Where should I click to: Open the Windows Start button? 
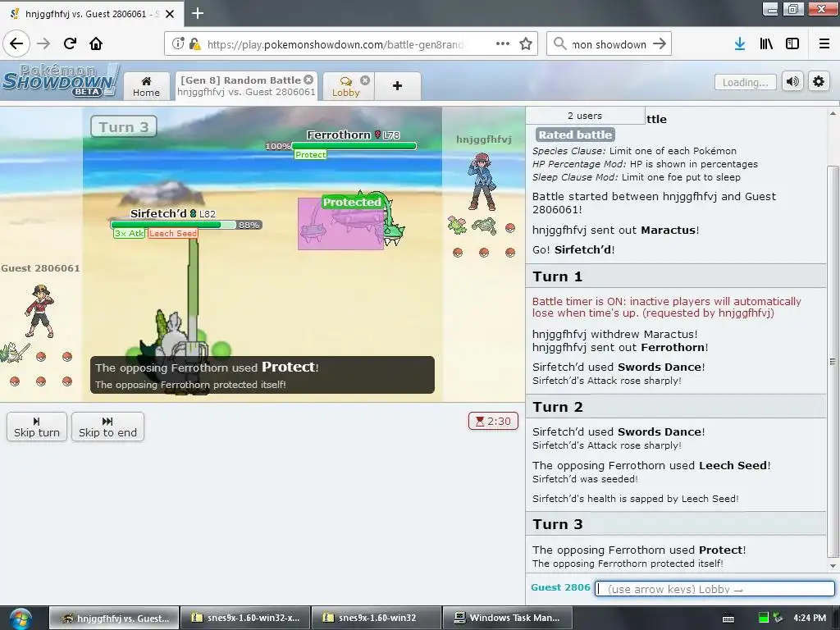coord(21,619)
